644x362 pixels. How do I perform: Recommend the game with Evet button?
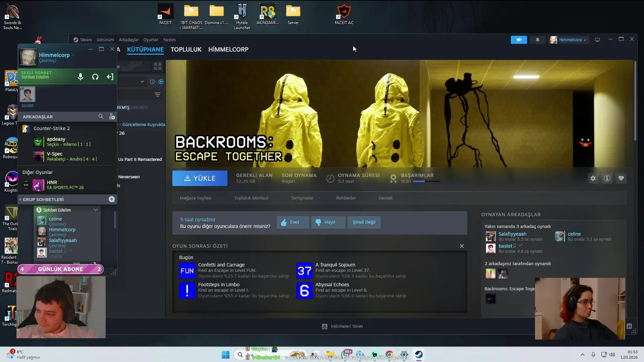point(293,222)
